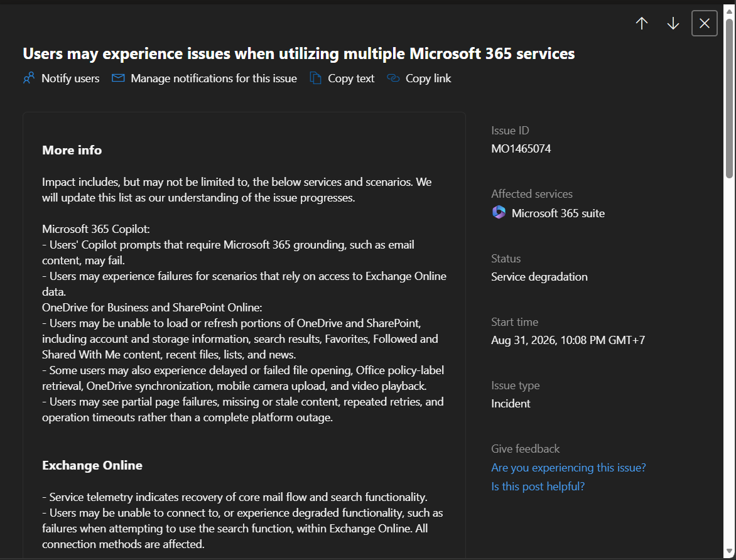
Task: Click the 'Microsoft 365 suite' service name
Action: [x=558, y=213]
